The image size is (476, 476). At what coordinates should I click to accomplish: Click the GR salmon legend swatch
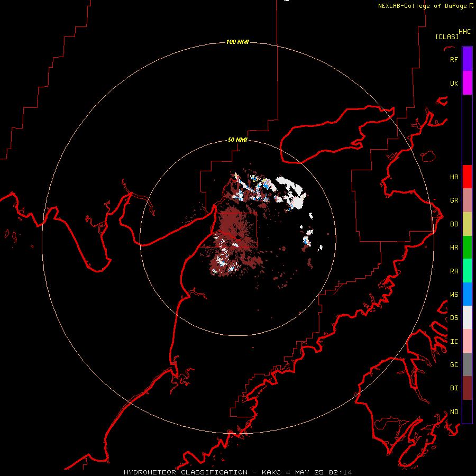pos(467,200)
